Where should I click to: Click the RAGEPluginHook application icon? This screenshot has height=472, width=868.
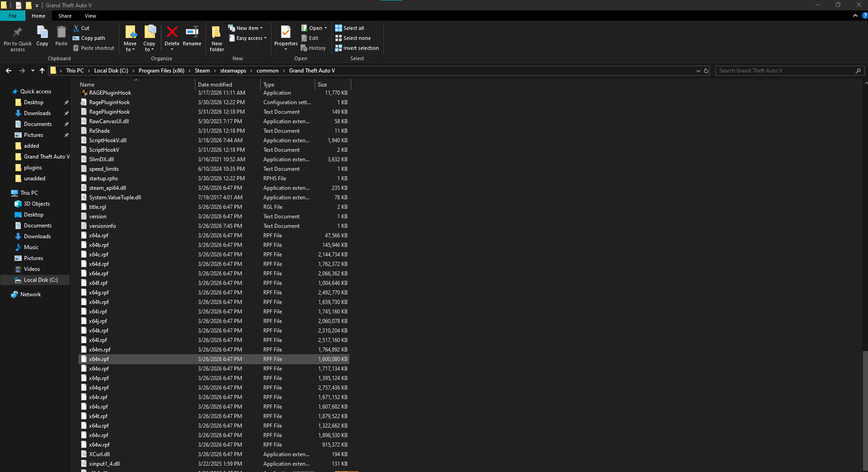click(84, 93)
